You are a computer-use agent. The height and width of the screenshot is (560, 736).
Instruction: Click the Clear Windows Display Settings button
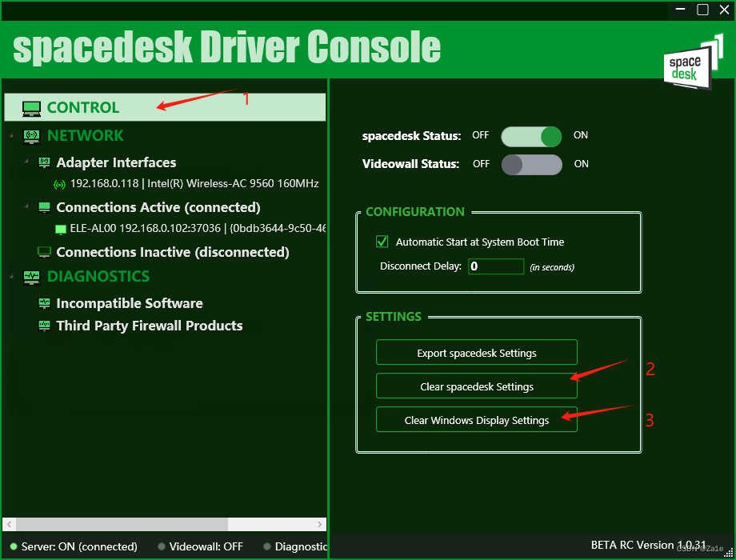[477, 420]
